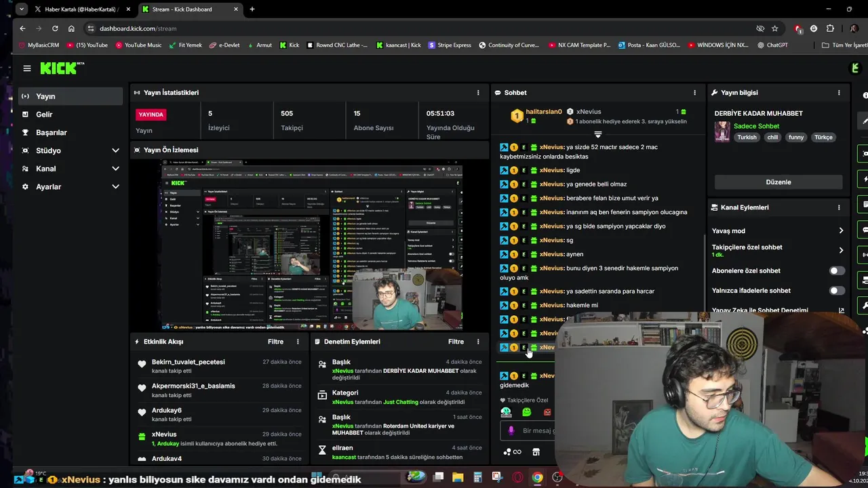868x488 pixels.
Task: Open the Yayın sidebar page
Action: (x=71, y=96)
